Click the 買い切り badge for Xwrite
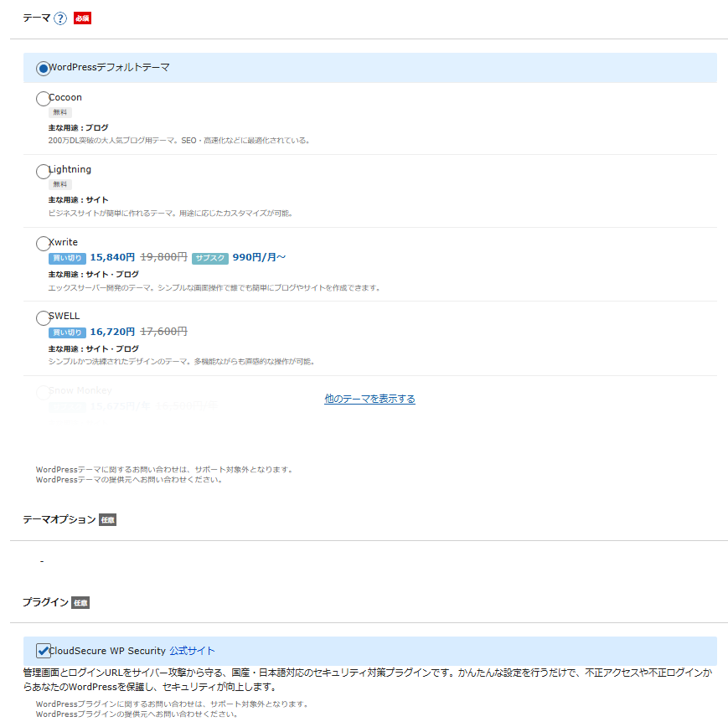Viewport: 728px width, 727px height. coord(67,258)
